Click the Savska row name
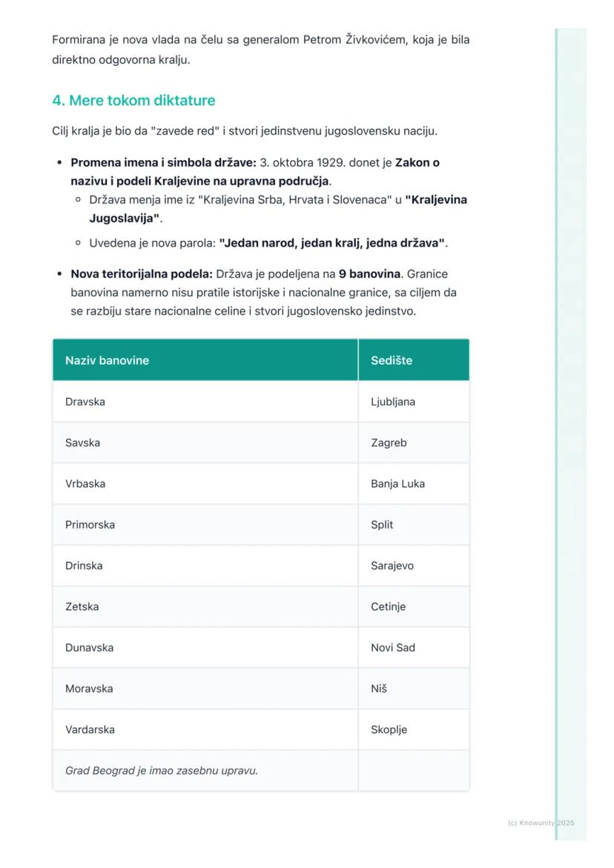 [82, 443]
